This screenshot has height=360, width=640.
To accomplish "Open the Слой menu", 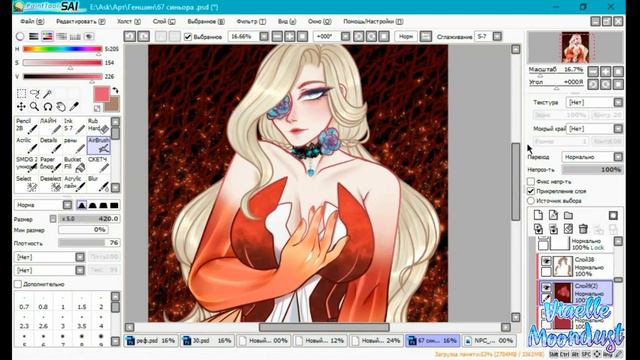I will coord(164,22).
